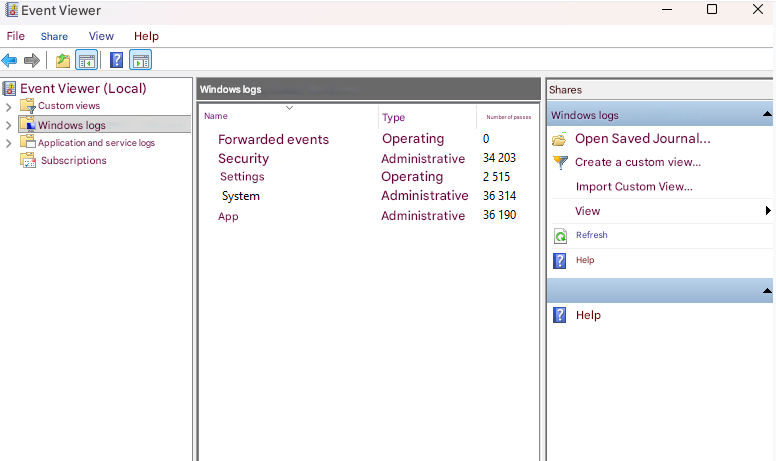776x461 pixels.
Task: Sort by the Number of passes column header
Action: click(508, 117)
